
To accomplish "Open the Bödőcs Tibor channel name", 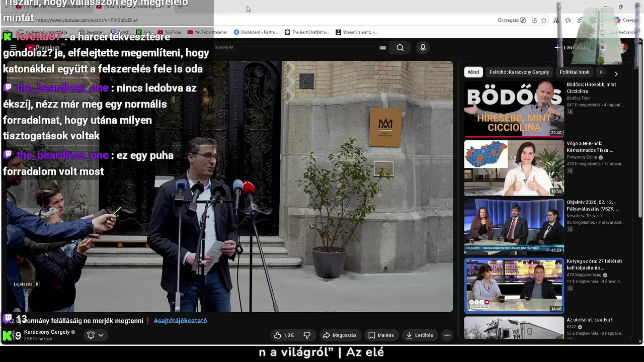I will click(x=579, y=98).
